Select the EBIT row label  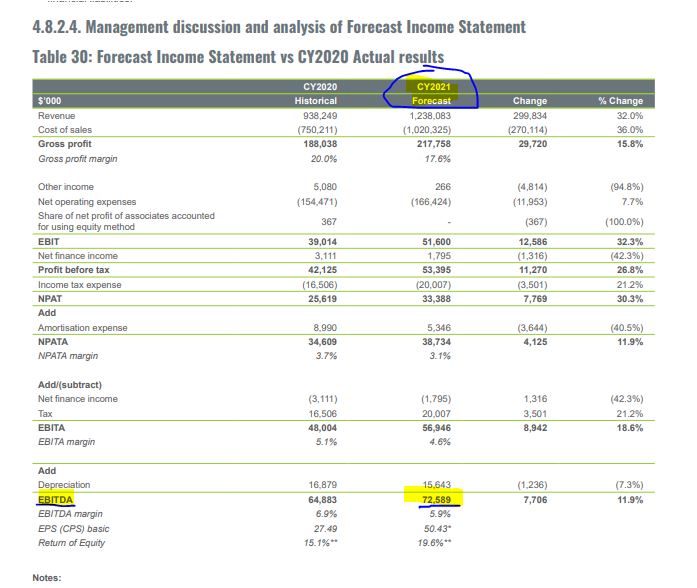(48, 242)
